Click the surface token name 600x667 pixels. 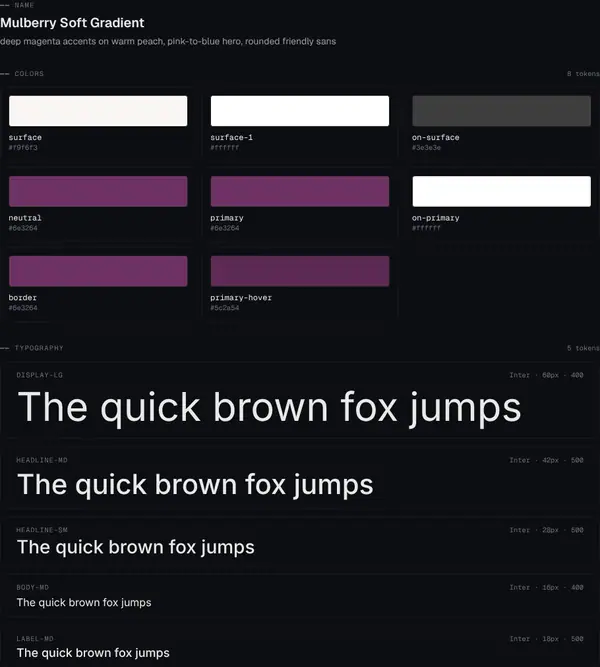click(x=25, y=137)
